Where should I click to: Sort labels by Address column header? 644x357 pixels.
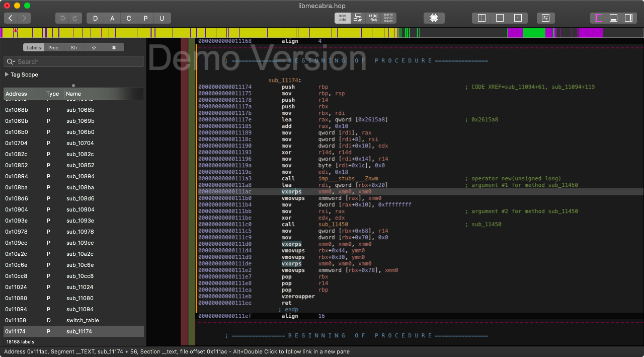(x=24, y=94)
